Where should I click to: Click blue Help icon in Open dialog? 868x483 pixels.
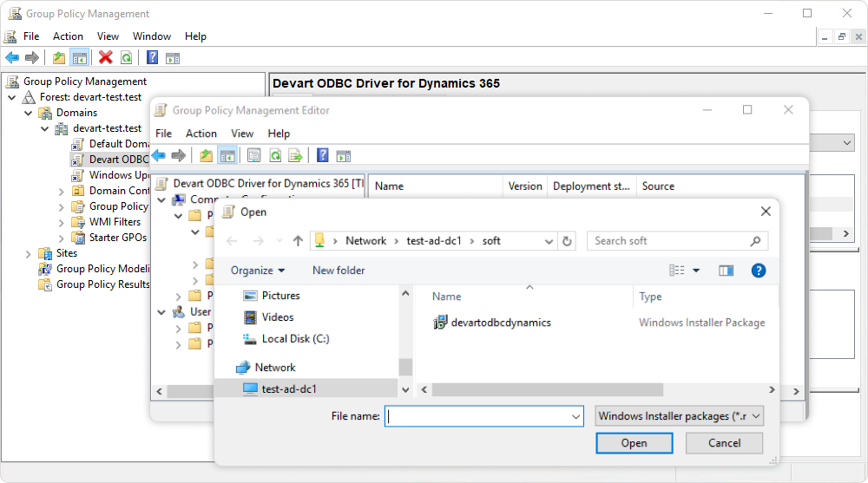click(759, 270)
